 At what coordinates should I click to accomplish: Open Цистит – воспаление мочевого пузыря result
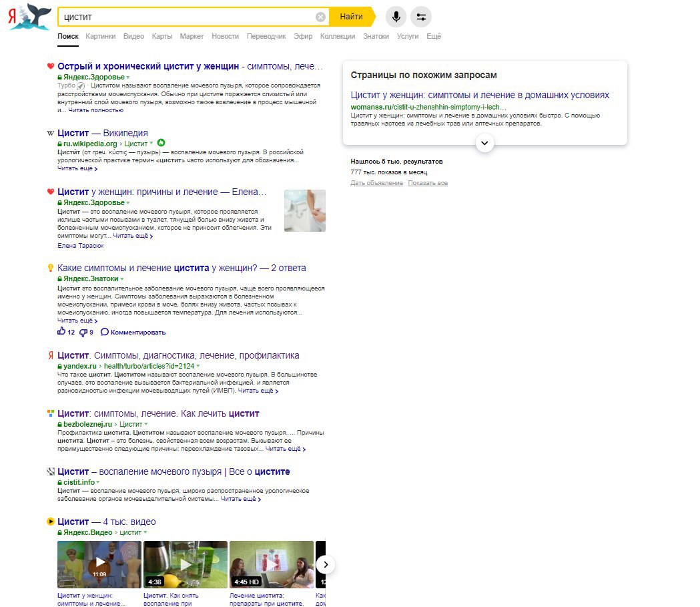pos(173,471)
